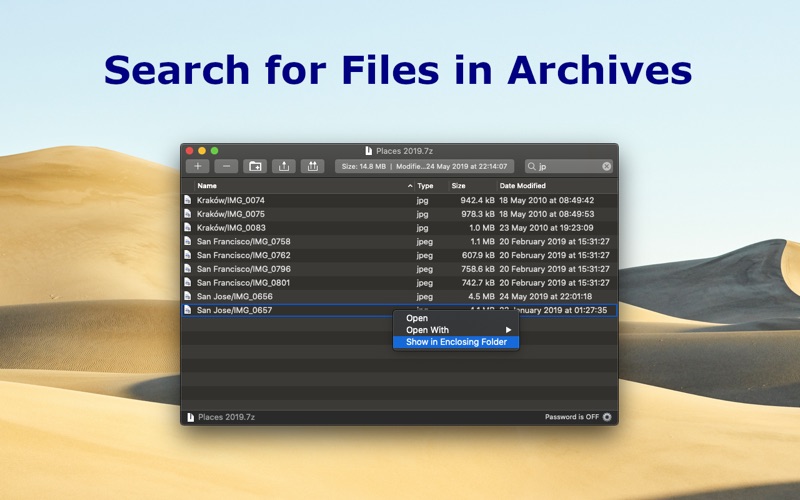The height and width of the screenshot is (500, 800).
Task: Click the remove files minus button
Action: 226,166
